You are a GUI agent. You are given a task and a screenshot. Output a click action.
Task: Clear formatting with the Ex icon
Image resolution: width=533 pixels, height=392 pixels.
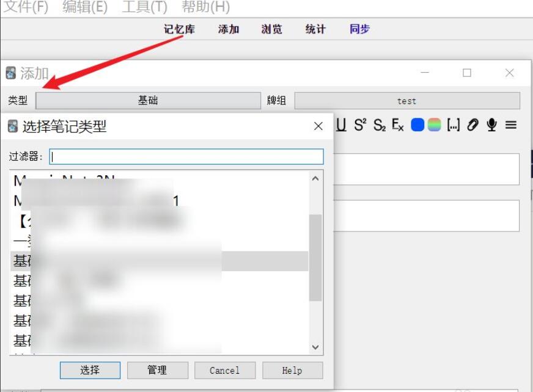click(398, 125)
